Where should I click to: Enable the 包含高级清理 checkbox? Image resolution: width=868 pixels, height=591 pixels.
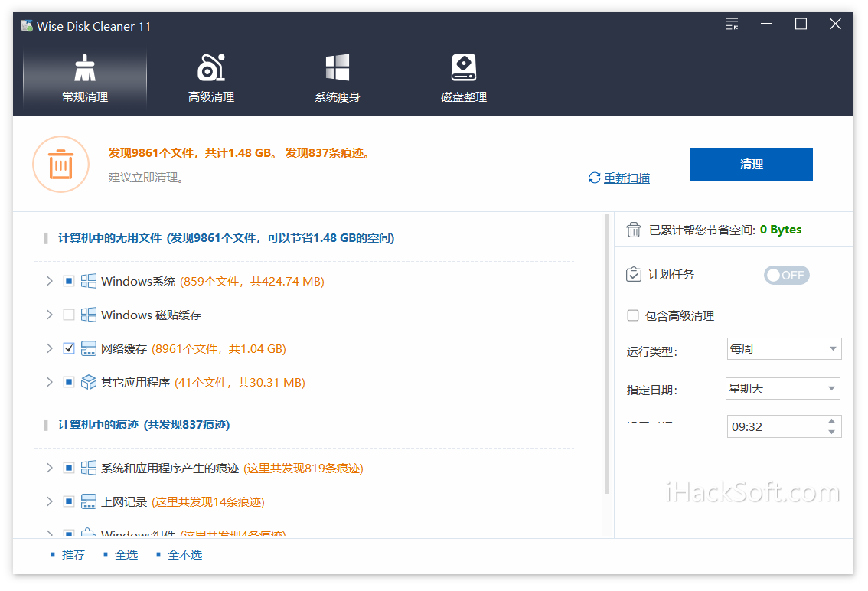coord(633,315)
